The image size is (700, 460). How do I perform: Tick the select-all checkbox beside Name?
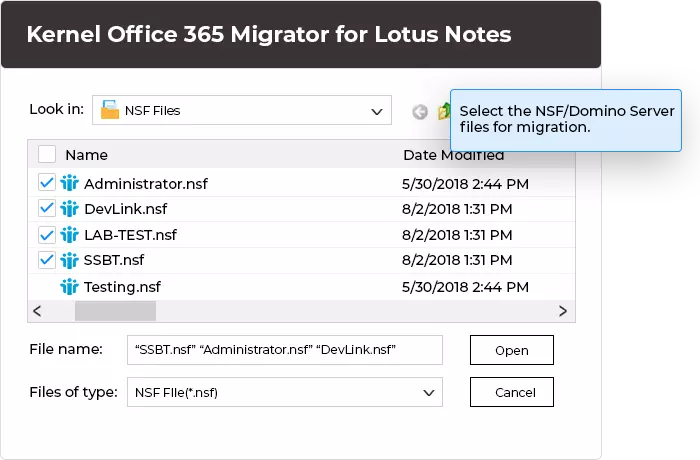pos(46,155)
